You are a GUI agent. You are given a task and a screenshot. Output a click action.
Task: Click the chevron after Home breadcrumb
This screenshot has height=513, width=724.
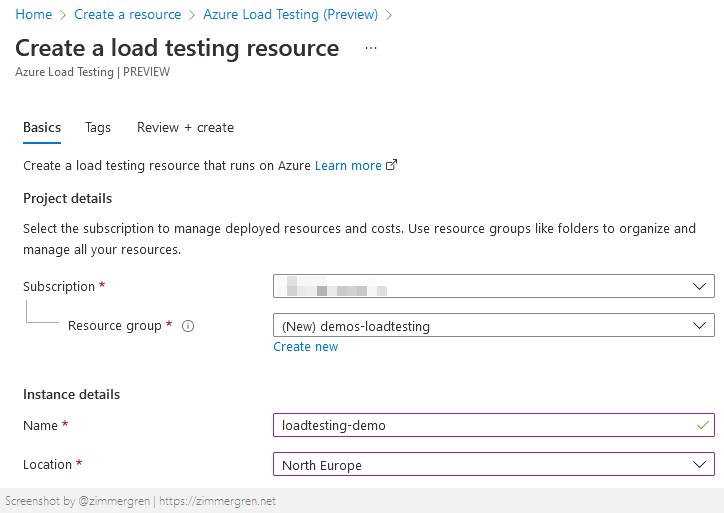pos(63,14)
